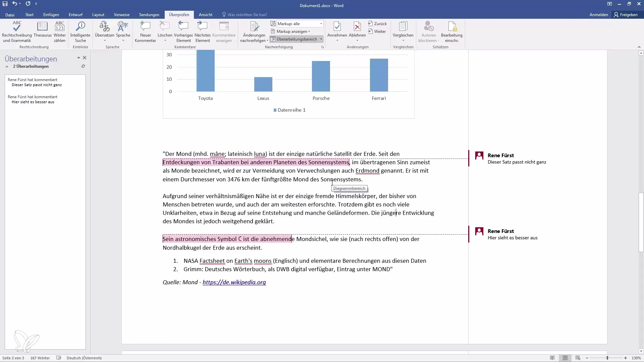Open proofing status icon in status bar
The width and height of the screenshot is (644, 362).
point(59,358)
